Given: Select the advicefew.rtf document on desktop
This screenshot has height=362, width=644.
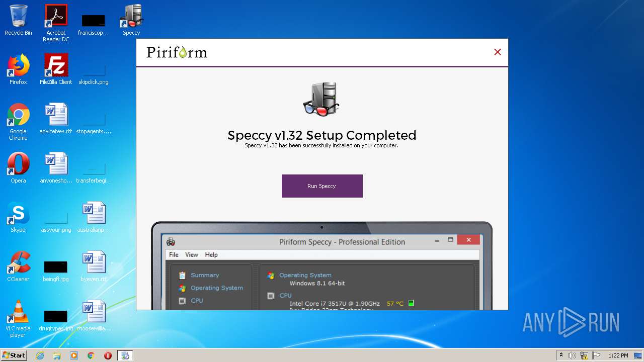Looking at the screenshot, I should click(56, 119).
